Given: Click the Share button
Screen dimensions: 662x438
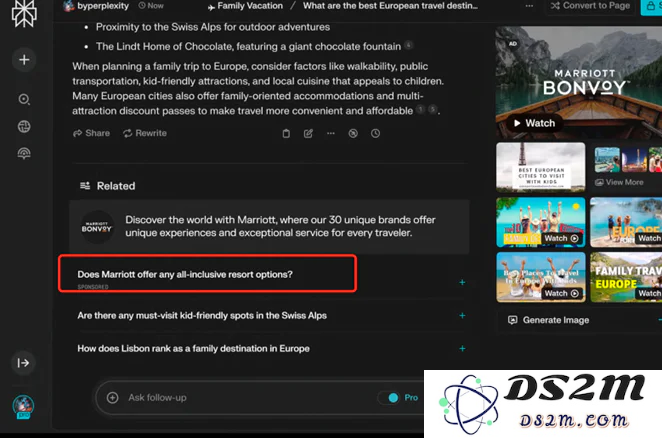Looking at the screenshot, I should click(x=91, y=133).
